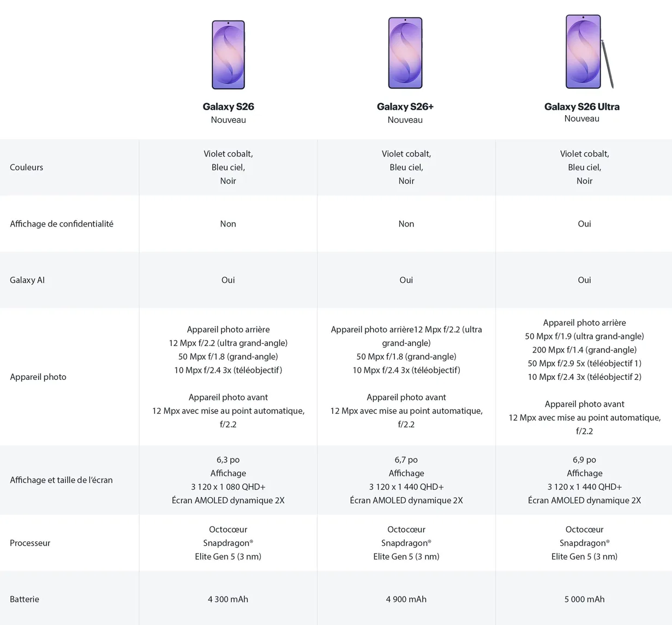Click the 6,7 po screen size text
This screenshot has width=672, height=625.
coord(406,460)
